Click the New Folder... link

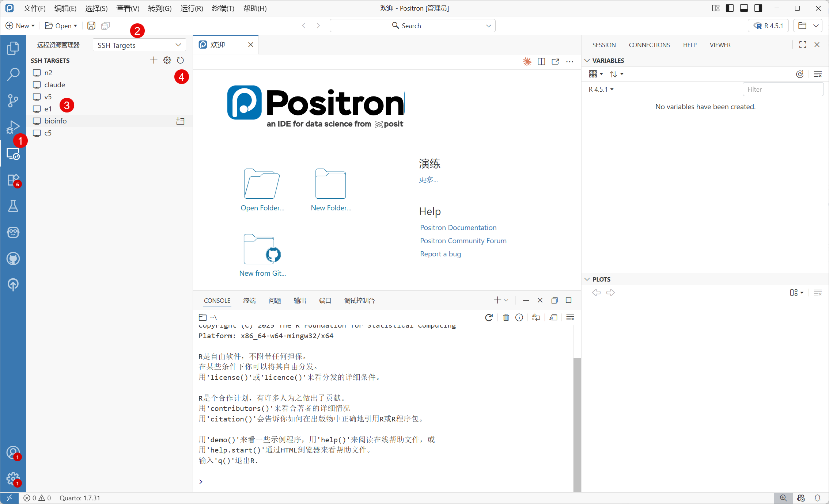[331, 208]
